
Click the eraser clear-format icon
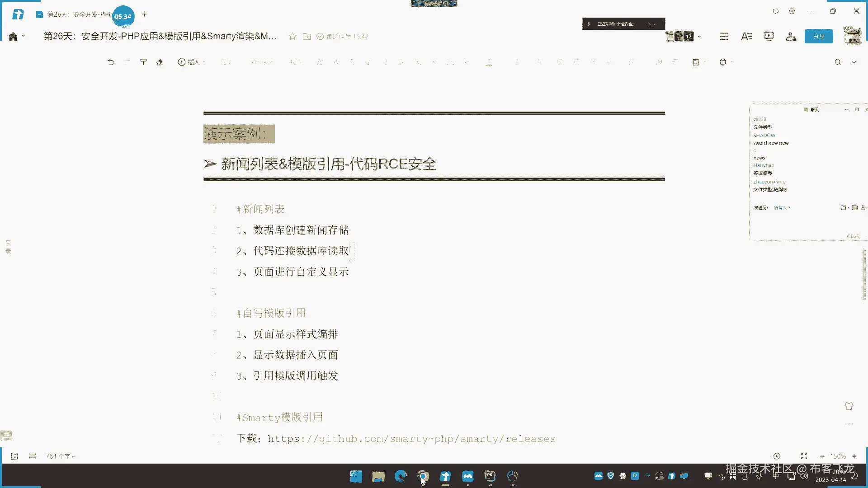point(160,62)
